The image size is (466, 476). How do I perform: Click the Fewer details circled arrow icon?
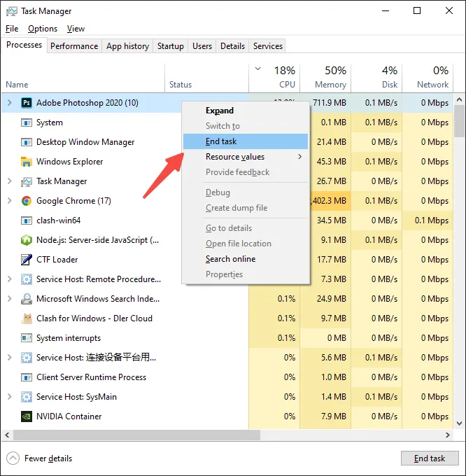[13, 458]
